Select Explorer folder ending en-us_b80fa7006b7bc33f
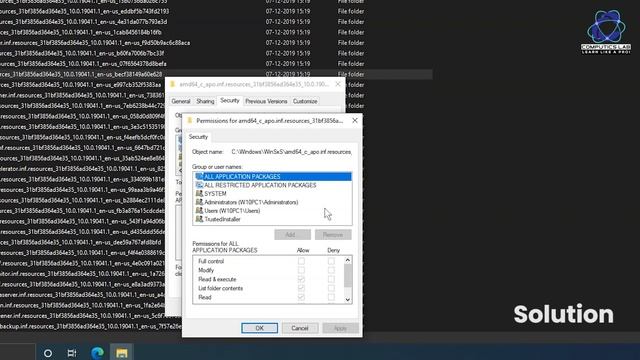 82,53
